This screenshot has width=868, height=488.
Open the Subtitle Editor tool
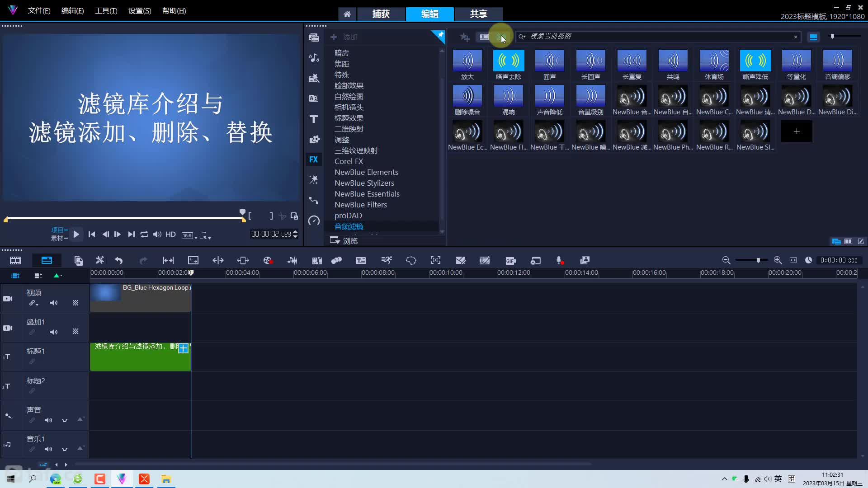[x=361, y=261]
